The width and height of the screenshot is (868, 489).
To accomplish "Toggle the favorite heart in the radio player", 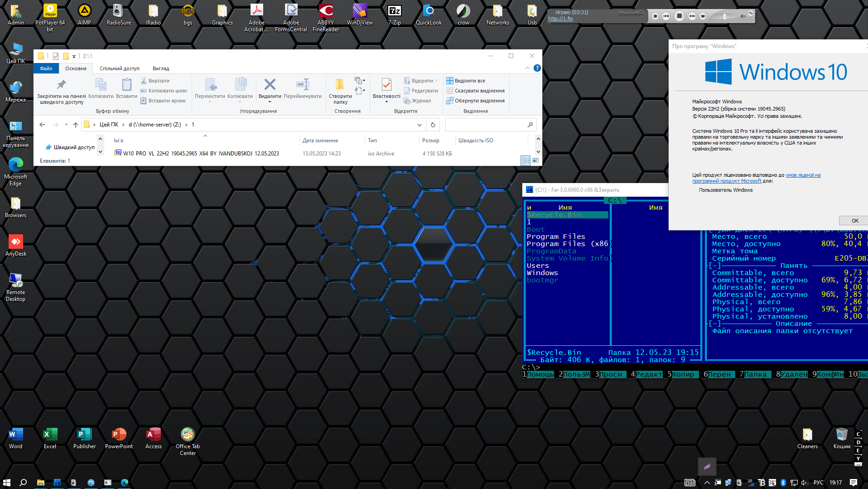I will pos(703,16).
